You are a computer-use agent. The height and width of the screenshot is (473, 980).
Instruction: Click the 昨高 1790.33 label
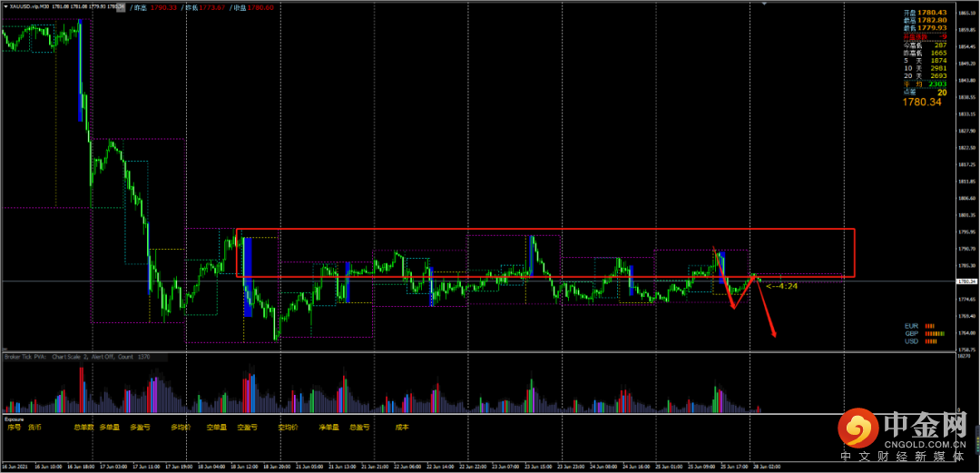coord(153,7)
